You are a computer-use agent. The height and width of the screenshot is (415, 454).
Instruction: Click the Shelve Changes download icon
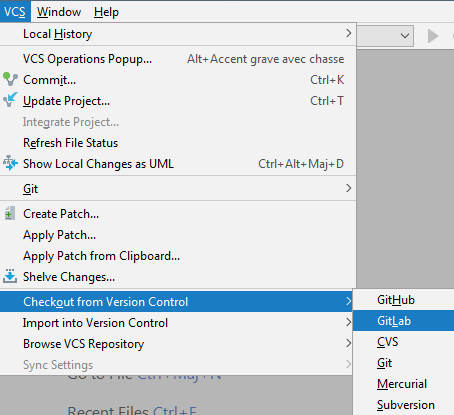(x=10, y=276)
